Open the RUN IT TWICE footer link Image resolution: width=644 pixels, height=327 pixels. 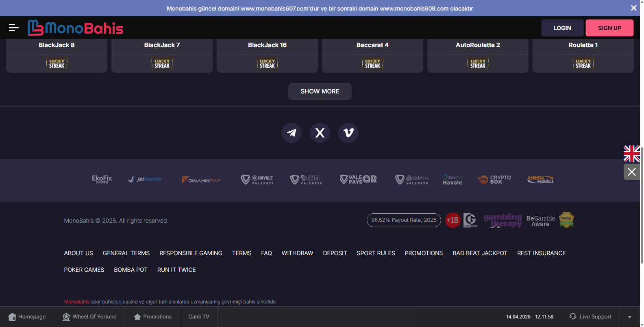[x=176, y=270]
